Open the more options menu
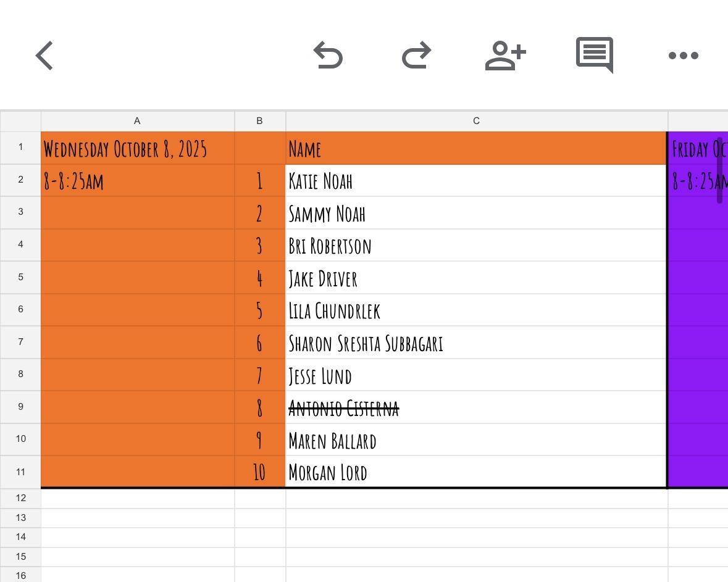 [683, 56]
